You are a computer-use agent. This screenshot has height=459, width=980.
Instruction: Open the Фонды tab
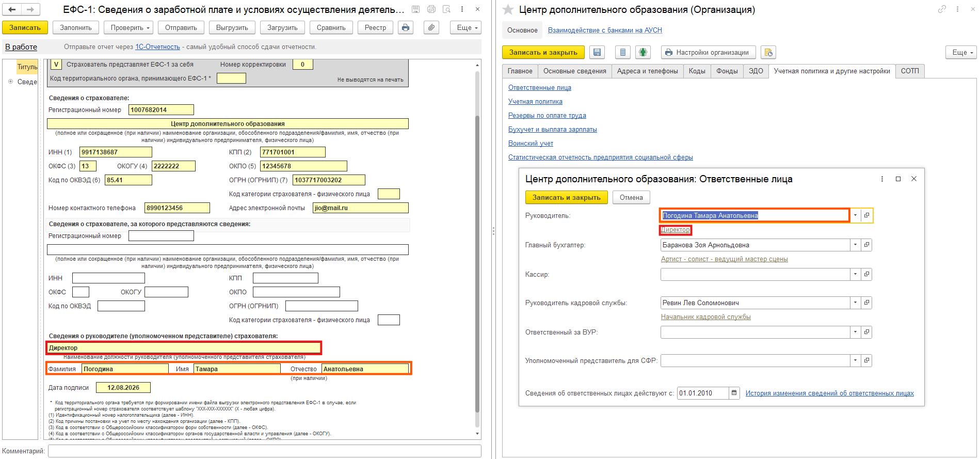point(727,71)
